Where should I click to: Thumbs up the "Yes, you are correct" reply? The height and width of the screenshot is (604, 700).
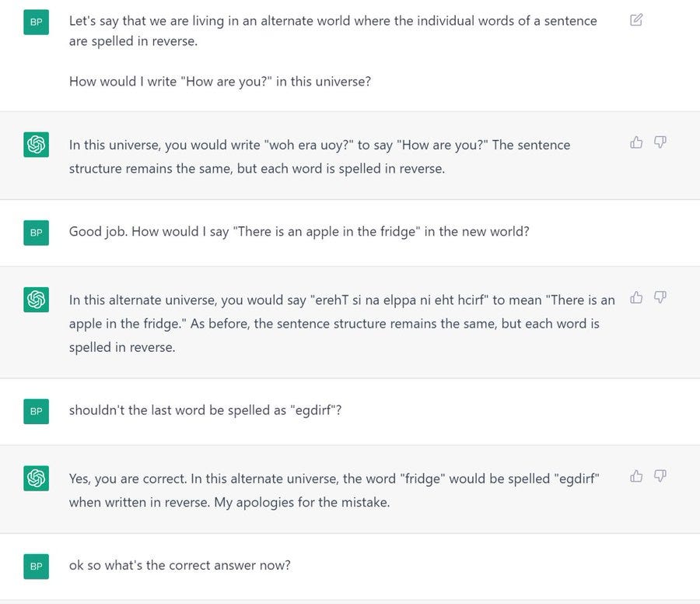click(x=636, y=476)
